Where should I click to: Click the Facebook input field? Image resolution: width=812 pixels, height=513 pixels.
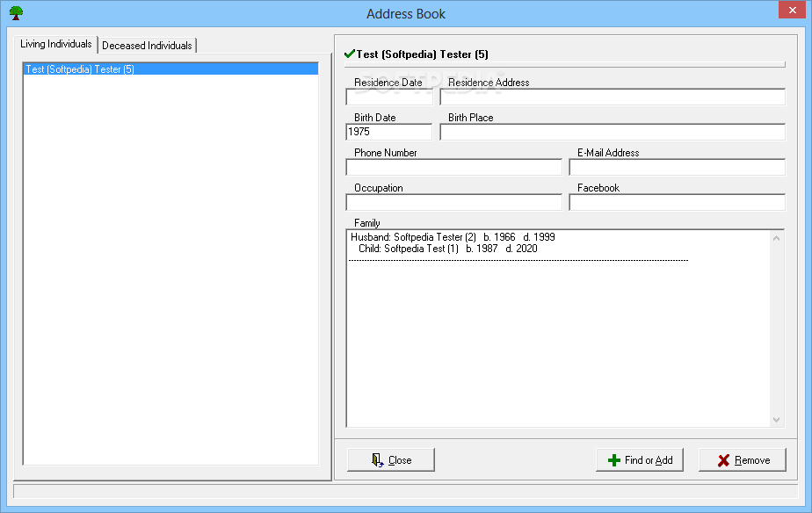tap(677, 202)
